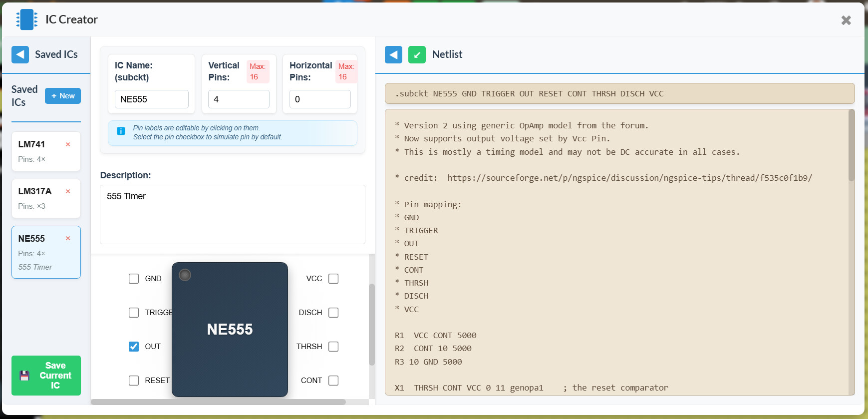The width and height of the screenshot is (868, 419).
Task: Click the X1 reset comparator line
Action: pyautogui.click(x=531, y=388)
